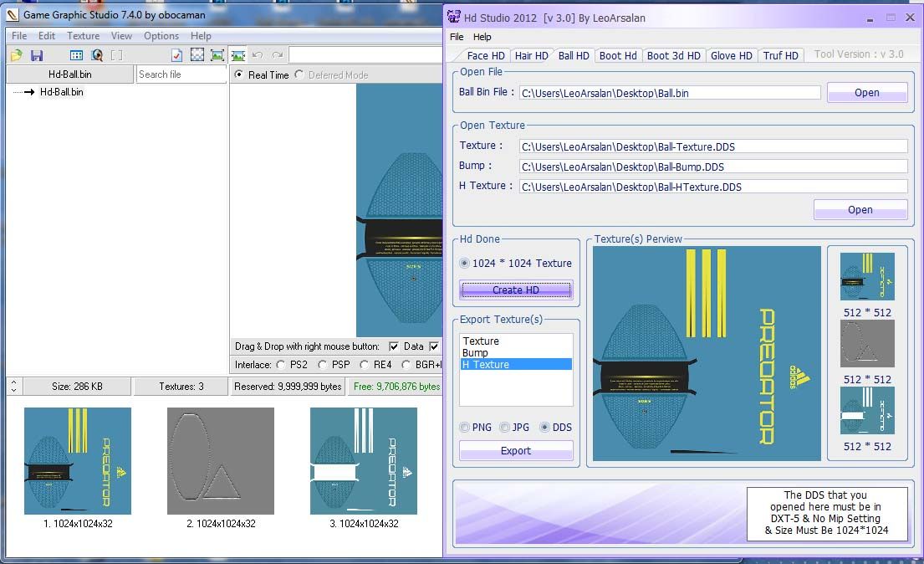
Task: Click the Export button
Action: click(x=515, y=451)
